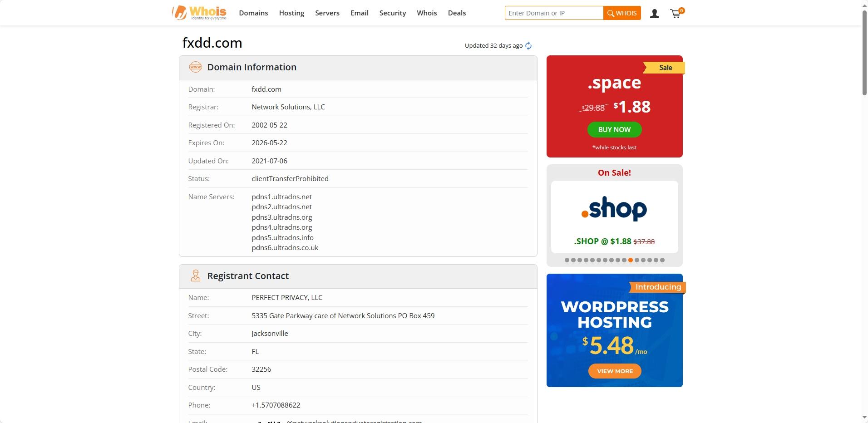
Task: Open the shopping cart icon
Action: (677, 13)
